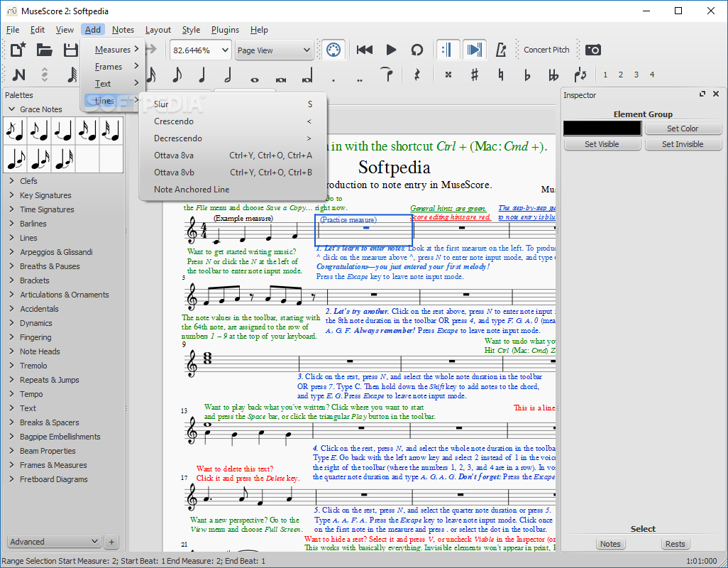Choose Note Anchored Line entry
The width and height of the screenshot is (728, 568).
(233, 189)
